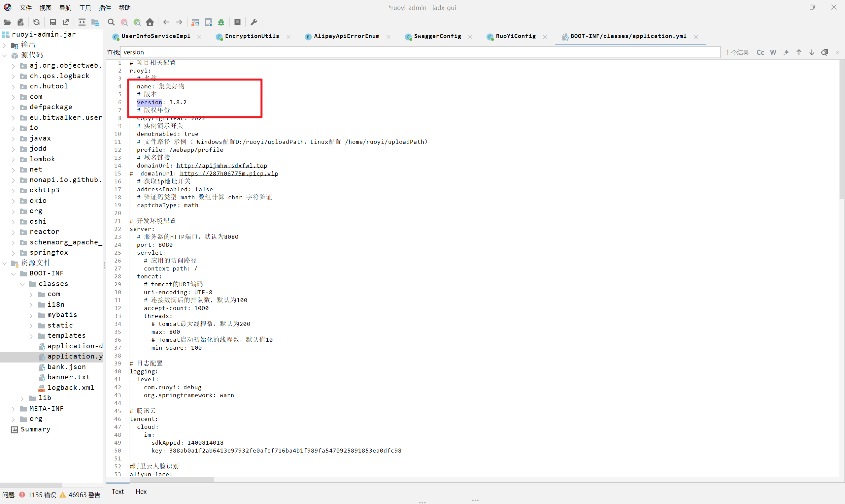Screen dimensions: 845x504
Task: Open the text search magnifier icon
Action: pos(111,22)
